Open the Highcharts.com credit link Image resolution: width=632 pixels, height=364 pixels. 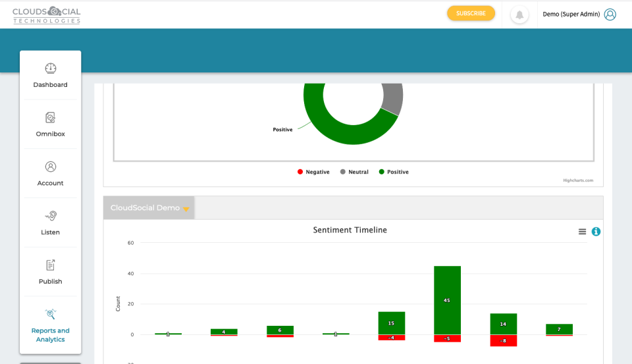click(x=578, y=180)
